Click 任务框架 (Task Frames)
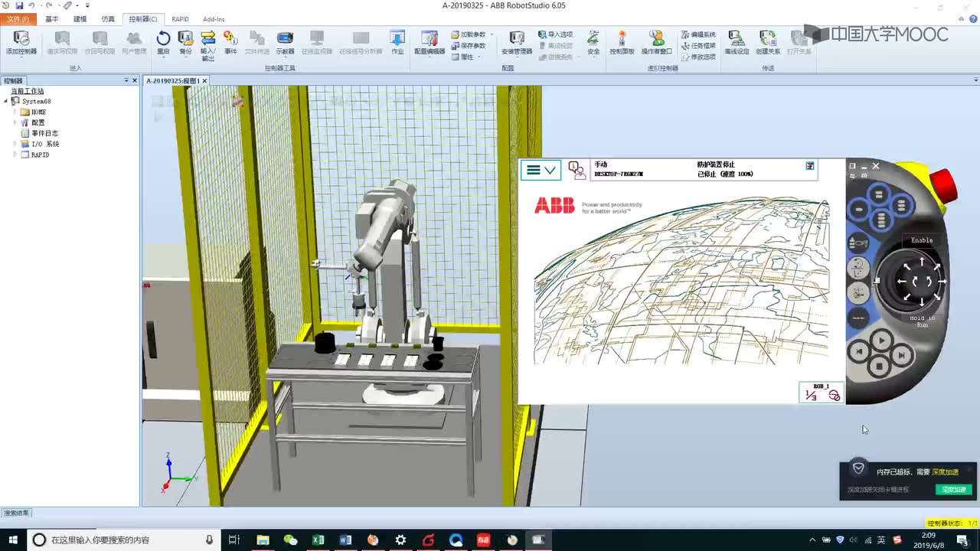980x551 pixels. (x=698, y=46)
